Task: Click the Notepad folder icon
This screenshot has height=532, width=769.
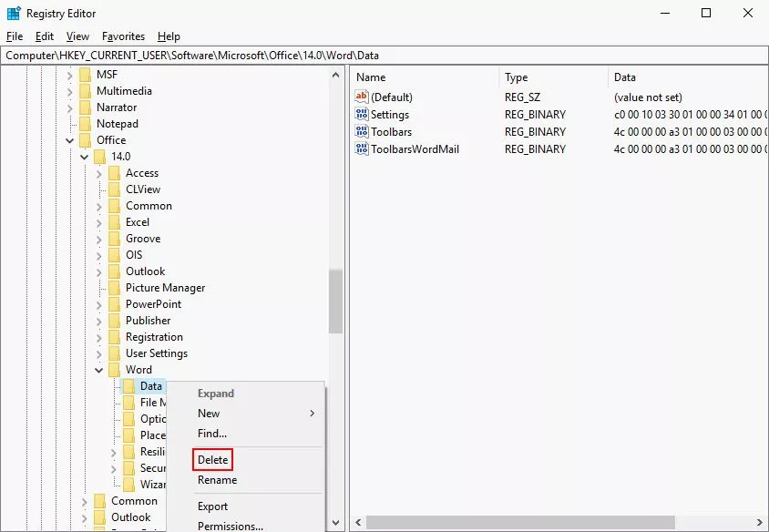Action: (86, 124)
